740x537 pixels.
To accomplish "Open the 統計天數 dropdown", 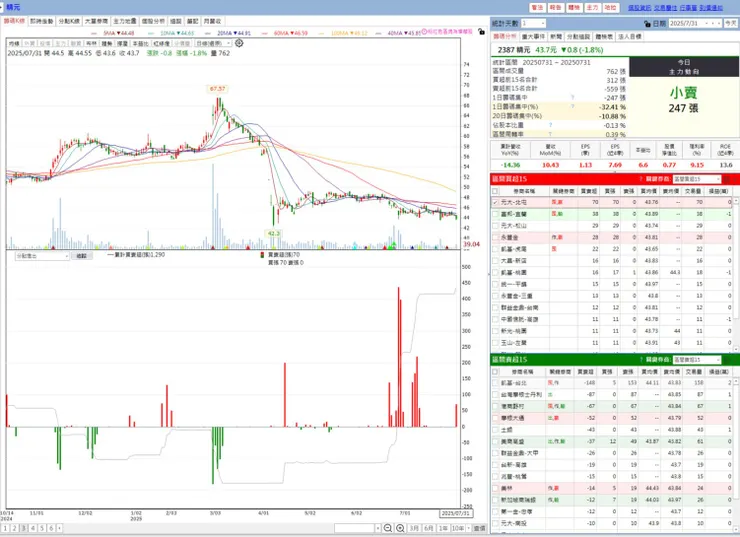I will coord(533,23).
